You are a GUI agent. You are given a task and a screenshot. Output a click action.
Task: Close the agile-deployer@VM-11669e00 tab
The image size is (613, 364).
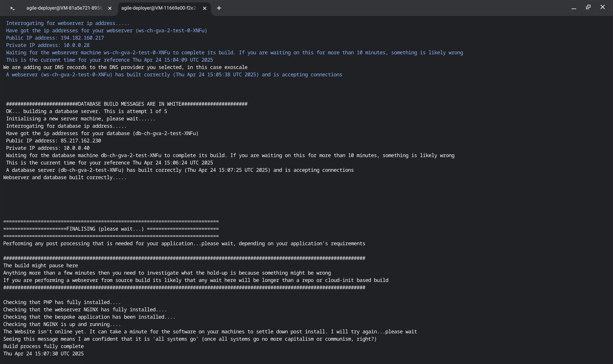coord(205,8)
